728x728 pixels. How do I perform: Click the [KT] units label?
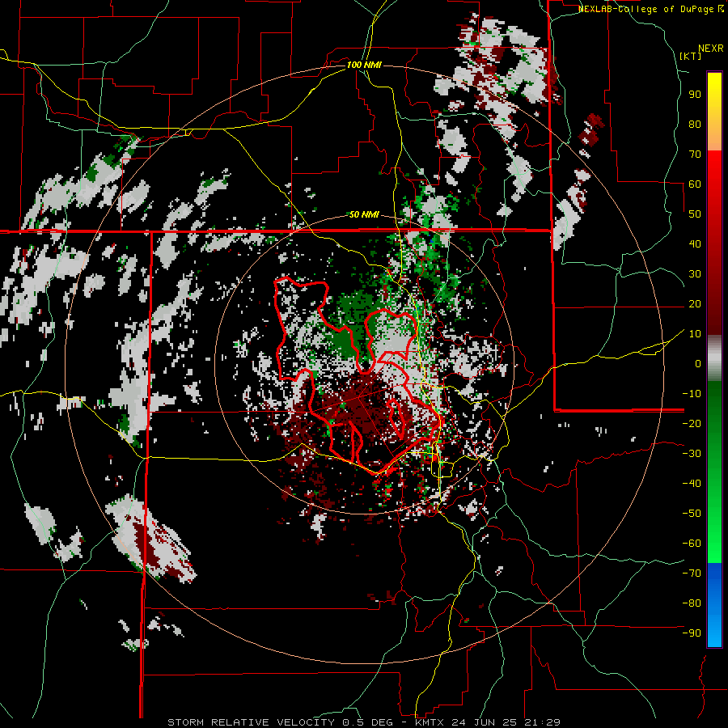(x=690, y=56)
